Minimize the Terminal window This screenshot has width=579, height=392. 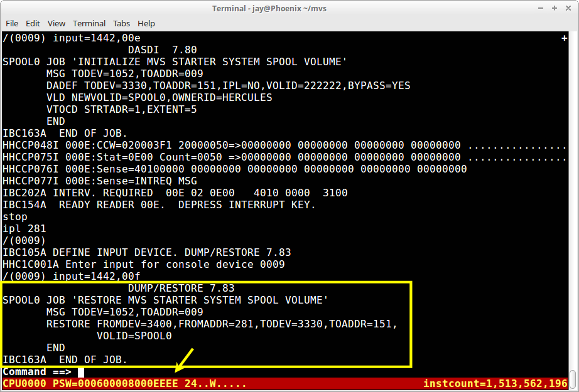pyautogui.click(x=541, y=8)
